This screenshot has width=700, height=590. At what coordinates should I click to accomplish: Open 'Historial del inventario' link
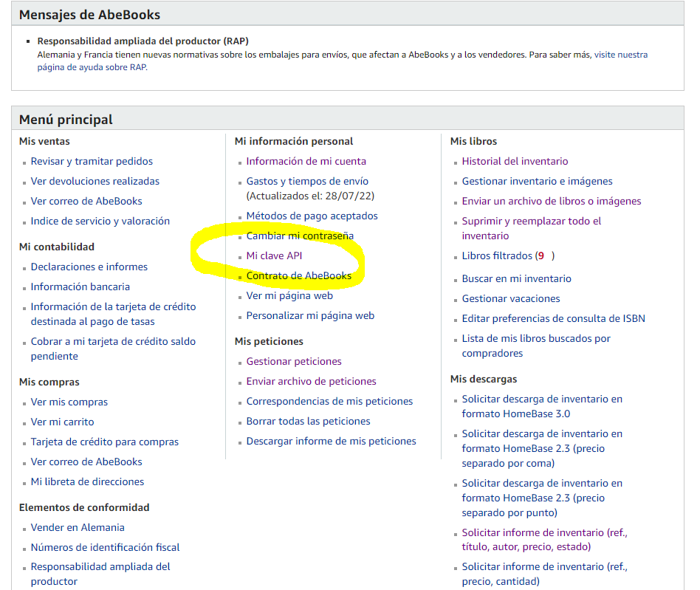click(515, 161)
